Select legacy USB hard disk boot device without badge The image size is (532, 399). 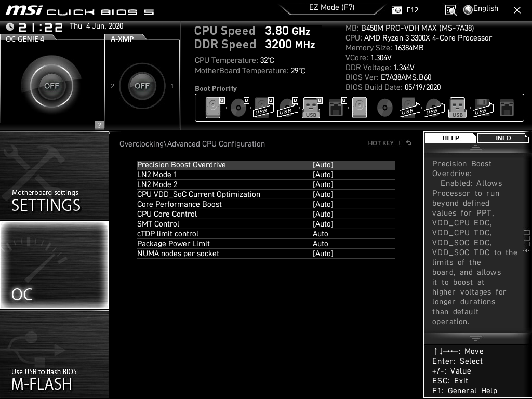[410, 108]
